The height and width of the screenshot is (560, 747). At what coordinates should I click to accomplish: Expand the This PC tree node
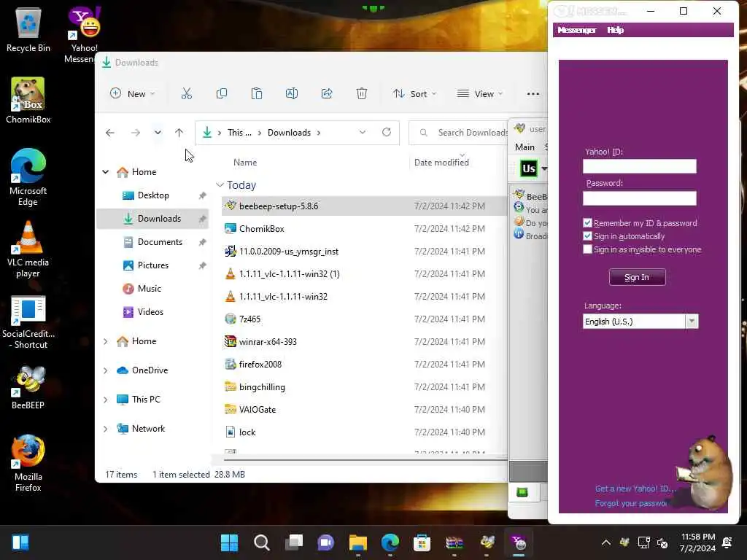point(105,400)
